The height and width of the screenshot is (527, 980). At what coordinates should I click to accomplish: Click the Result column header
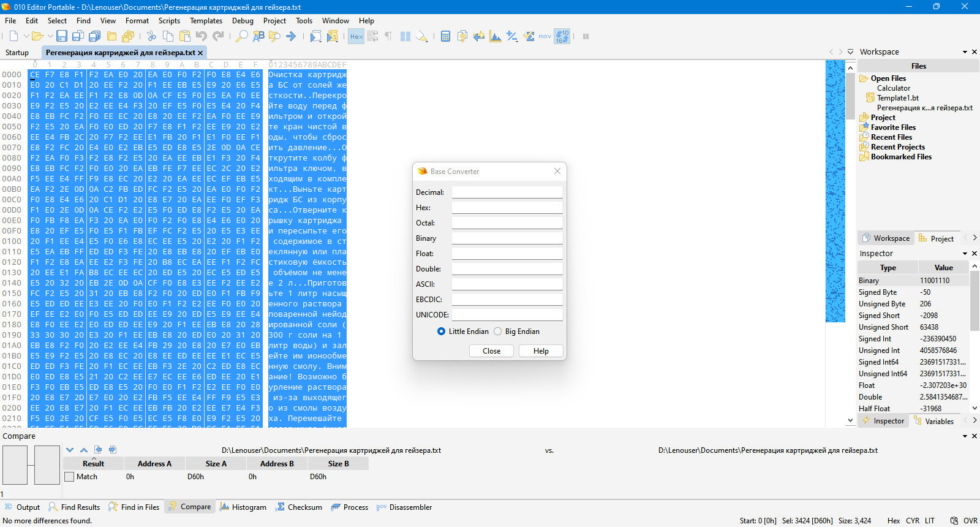tap(93, 464)
